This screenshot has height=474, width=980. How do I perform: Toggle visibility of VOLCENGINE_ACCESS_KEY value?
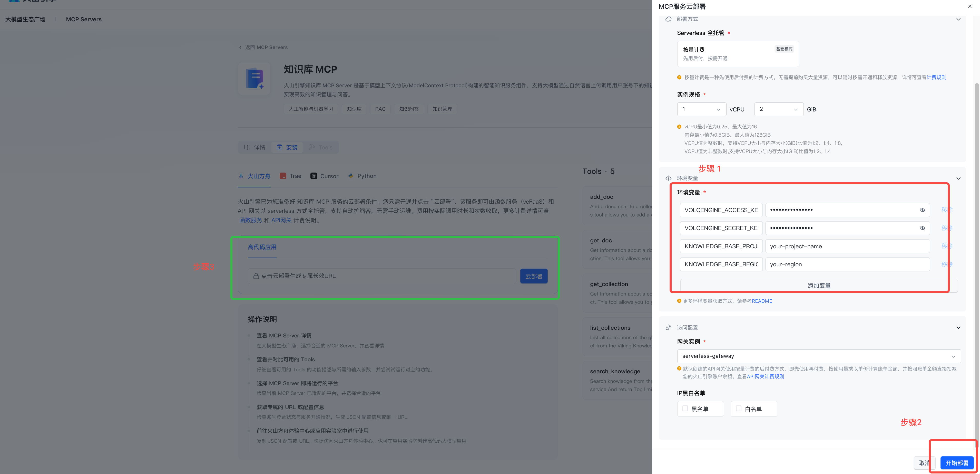coord(922,210)
